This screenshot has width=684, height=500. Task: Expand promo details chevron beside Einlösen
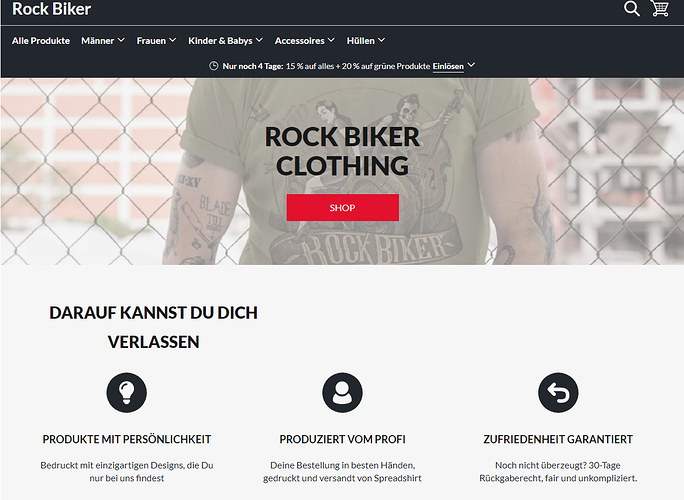(471, 65)
